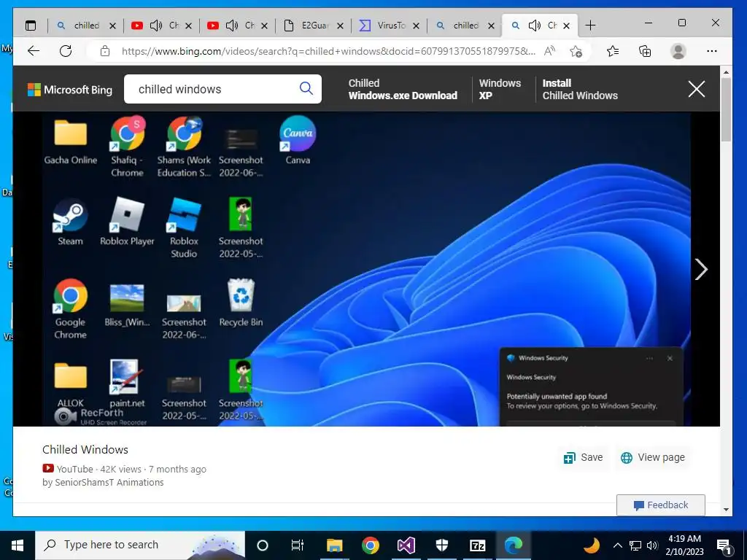This screenshot has width=747, height=560.
Task: Click the scrollbar up arrow
Action: tap(726, 72)
